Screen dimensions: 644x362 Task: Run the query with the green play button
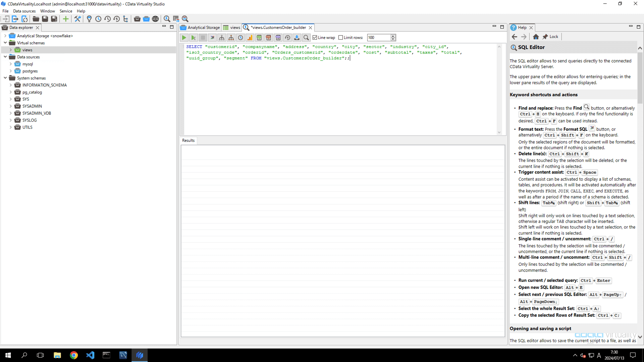point(184,38)
